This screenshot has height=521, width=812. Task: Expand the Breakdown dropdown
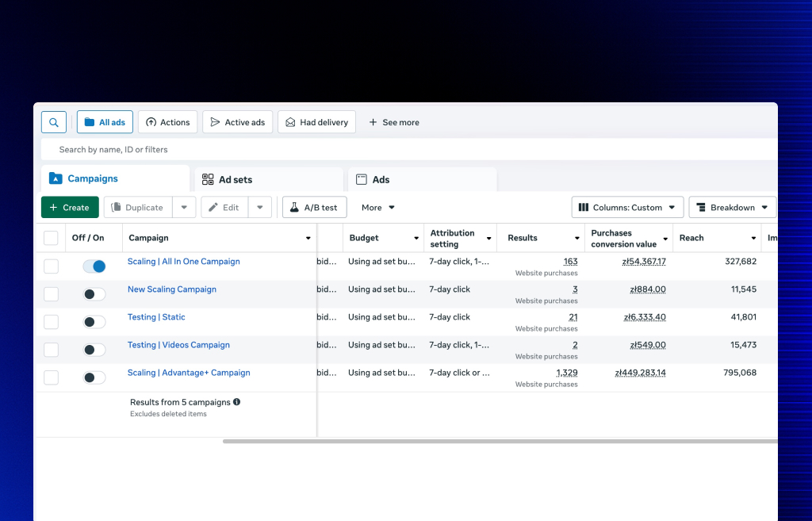732,208
